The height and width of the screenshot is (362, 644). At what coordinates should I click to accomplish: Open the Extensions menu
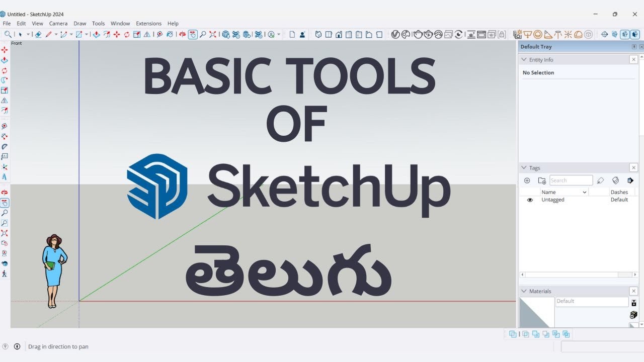point(149,24)
